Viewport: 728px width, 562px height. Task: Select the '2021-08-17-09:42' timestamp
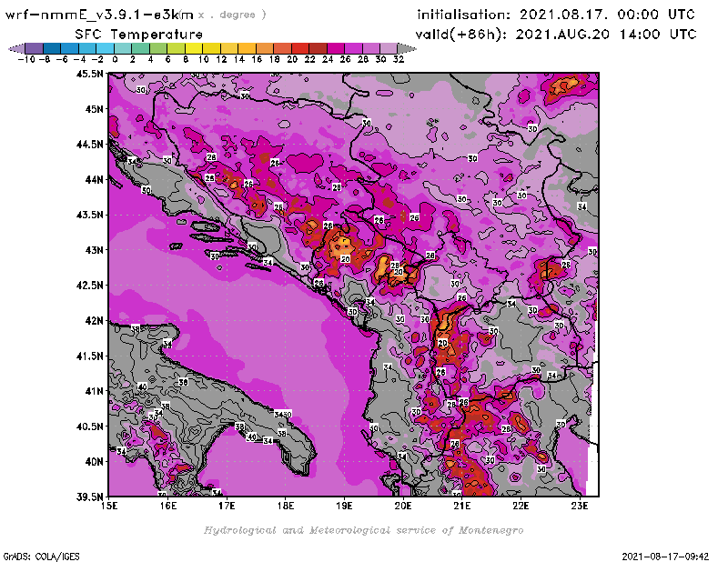pyautogui.click(x=665, y=557)
